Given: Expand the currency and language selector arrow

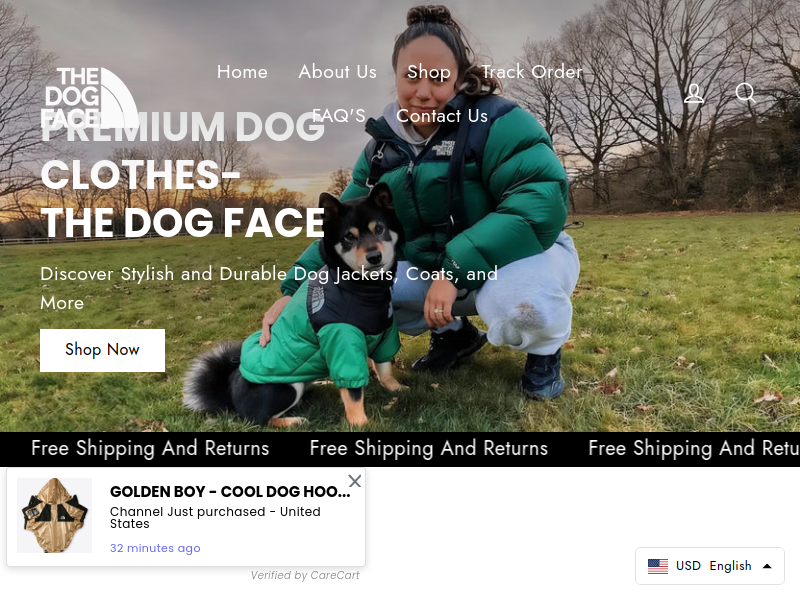Looking at the screenshot, I should [767, 566].
